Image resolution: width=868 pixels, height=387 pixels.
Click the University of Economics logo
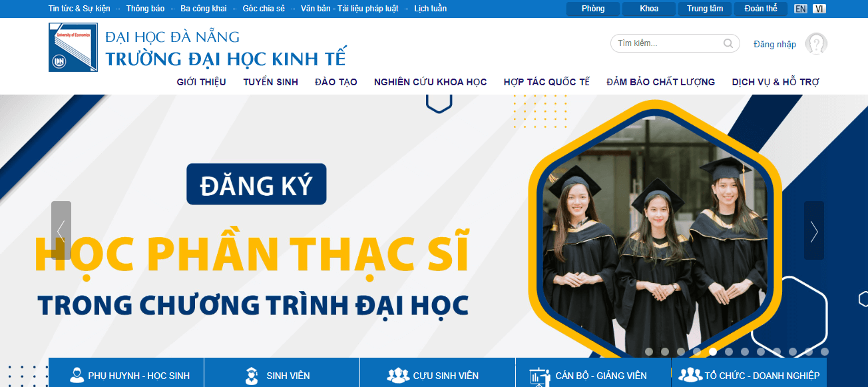(73, 47)
